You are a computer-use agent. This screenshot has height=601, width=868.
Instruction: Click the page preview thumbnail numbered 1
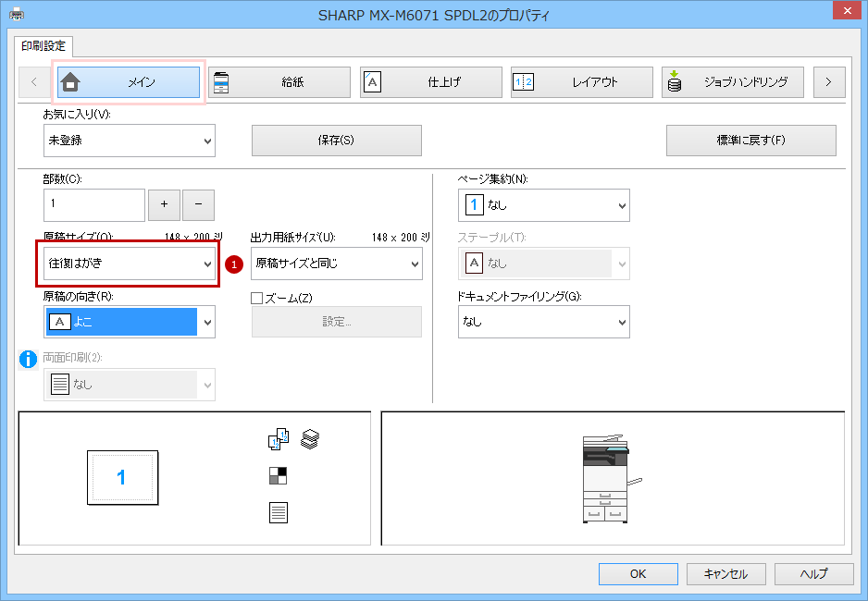(x=122, y=478)
